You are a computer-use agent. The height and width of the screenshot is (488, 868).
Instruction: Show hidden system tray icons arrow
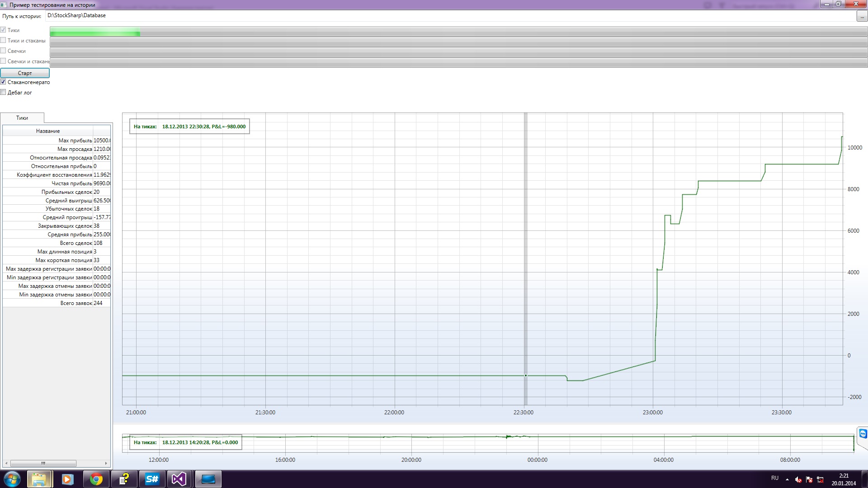[x=787, y=479]
